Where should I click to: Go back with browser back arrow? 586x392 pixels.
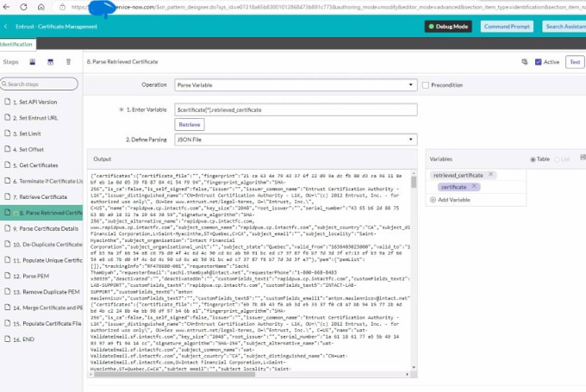(6, 7)
